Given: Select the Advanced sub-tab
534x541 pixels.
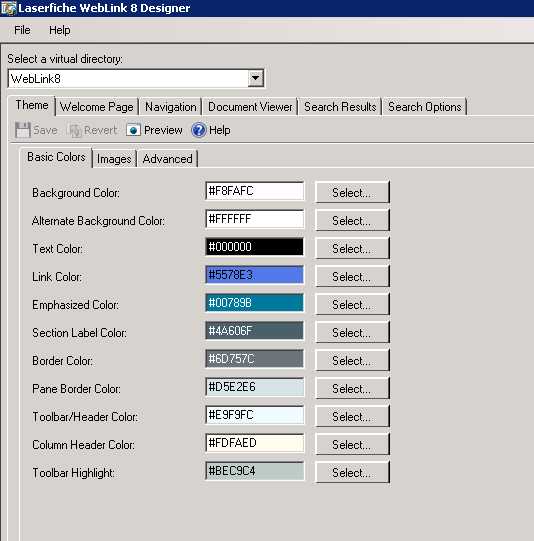Looking at the screenshot, I should [167, 159].
